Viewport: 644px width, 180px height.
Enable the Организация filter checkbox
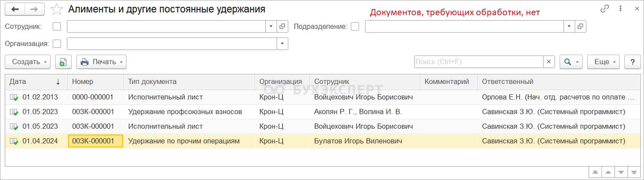57,43
